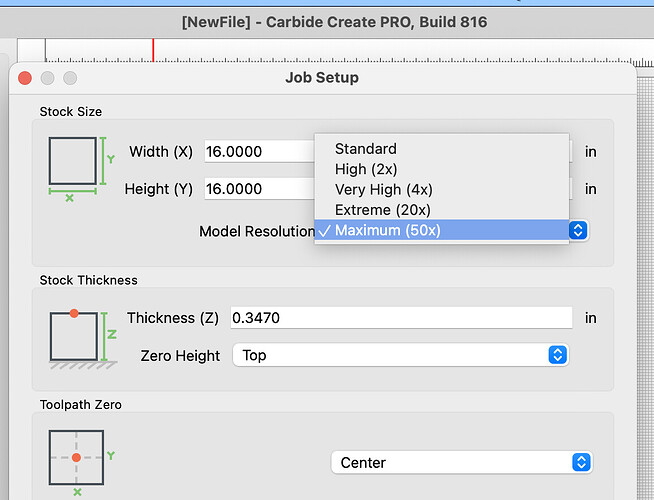The width and height of the screenshot is (654, 500).
Task: Click the Stock Thickness diagram icon
Action: (x=83, y=339)
